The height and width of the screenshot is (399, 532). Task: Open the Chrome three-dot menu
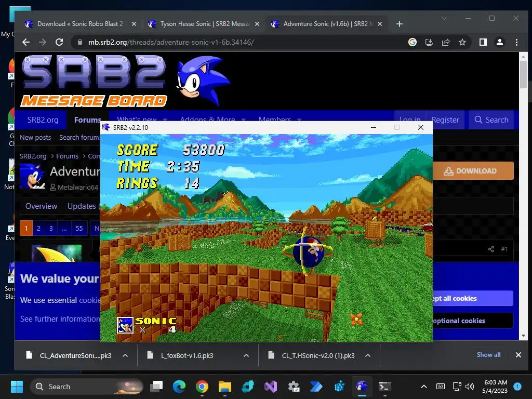[516, 42]
